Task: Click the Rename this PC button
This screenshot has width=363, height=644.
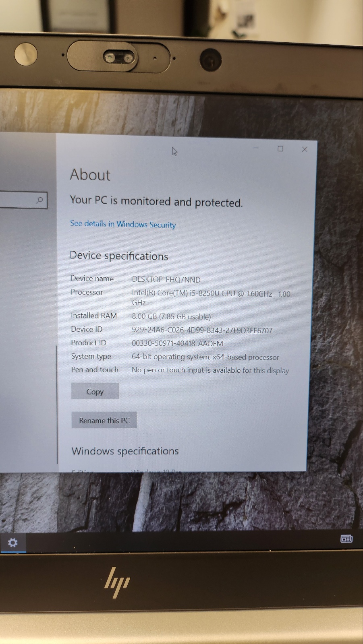Action: 104,420
